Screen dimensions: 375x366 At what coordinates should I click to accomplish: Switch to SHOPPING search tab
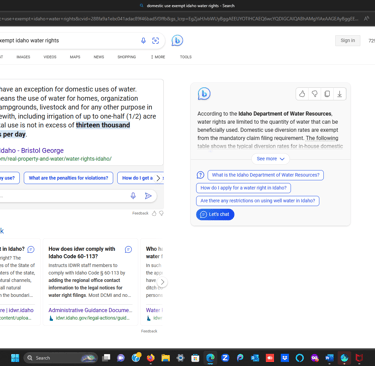point(127,57)
